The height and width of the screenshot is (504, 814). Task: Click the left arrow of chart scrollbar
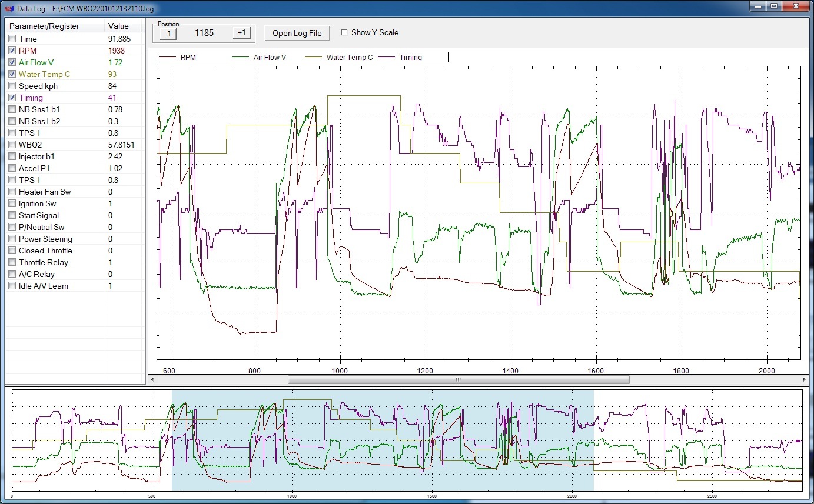click(153, 379)
